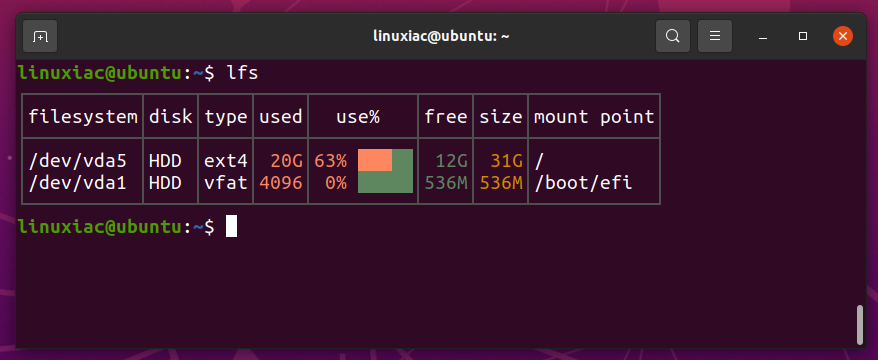Click the /dev/vda5 filesystem entry

point(77,161)
